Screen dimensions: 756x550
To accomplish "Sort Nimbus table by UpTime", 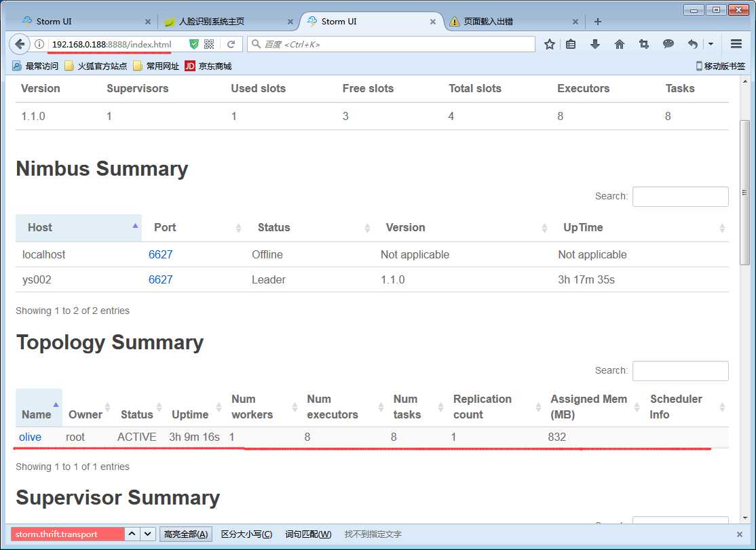I will tap(640, 228).
